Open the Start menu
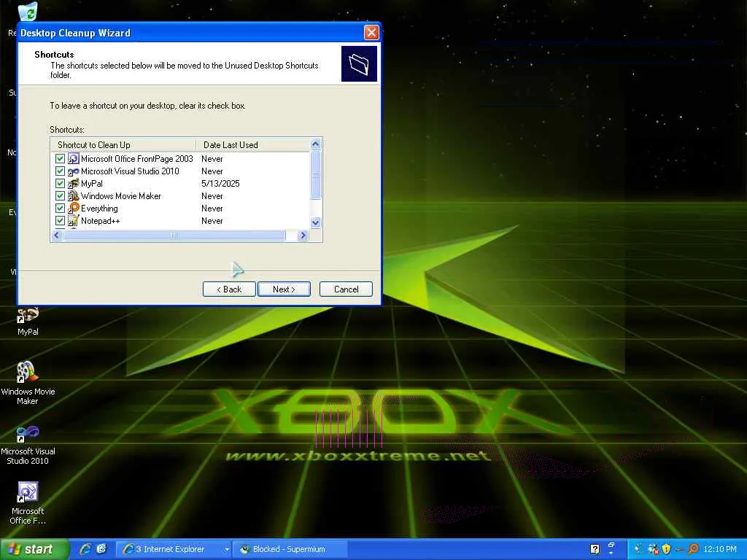This screenshot has width=747, height=560. click(35, 549)
